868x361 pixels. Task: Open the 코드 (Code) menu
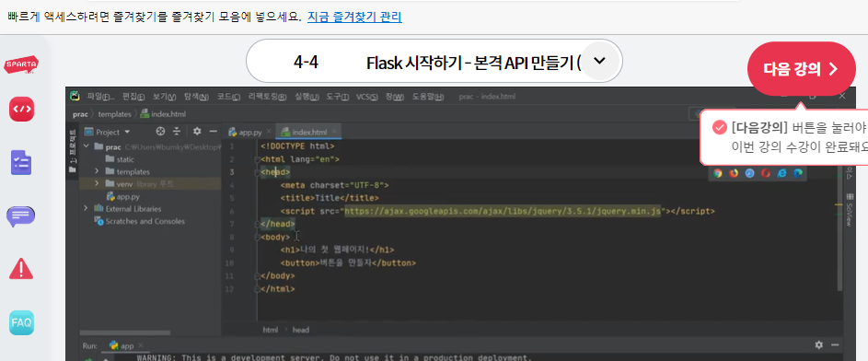[x=228, y=97]
